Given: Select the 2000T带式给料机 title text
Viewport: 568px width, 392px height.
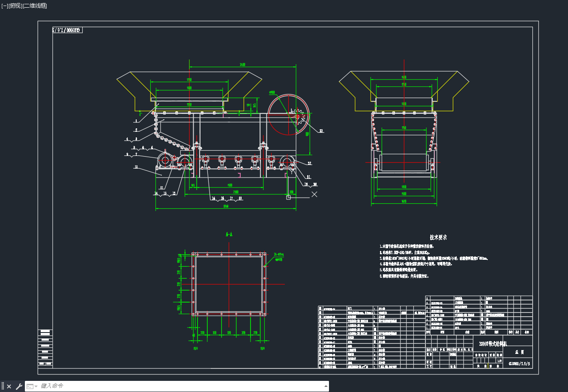Looking at the screenshot, I should (x=493, y=344).
